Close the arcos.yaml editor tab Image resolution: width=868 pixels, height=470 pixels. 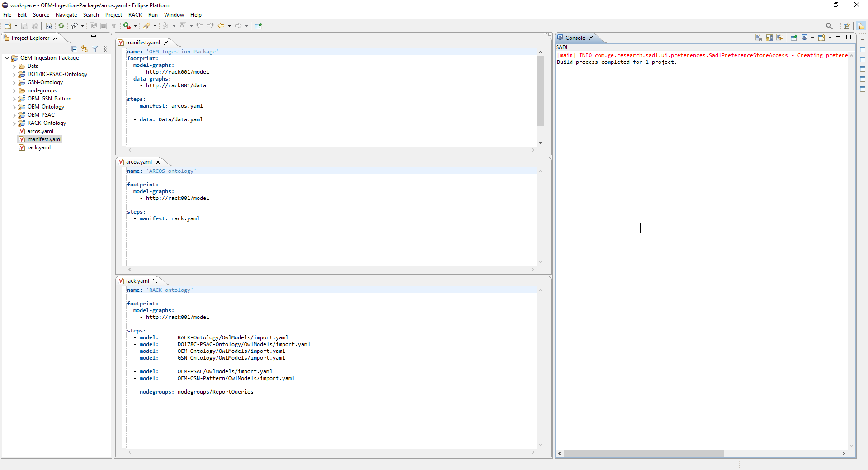tap(158, 162)
